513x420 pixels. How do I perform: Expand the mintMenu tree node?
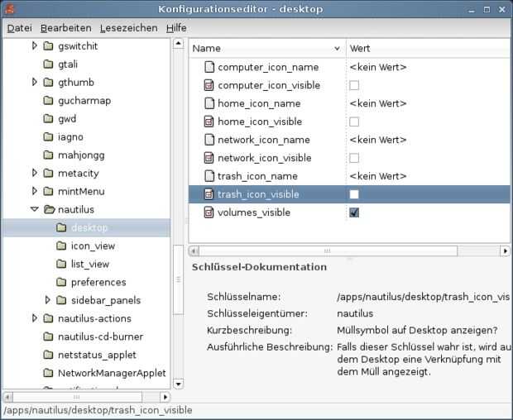[35, 191]
